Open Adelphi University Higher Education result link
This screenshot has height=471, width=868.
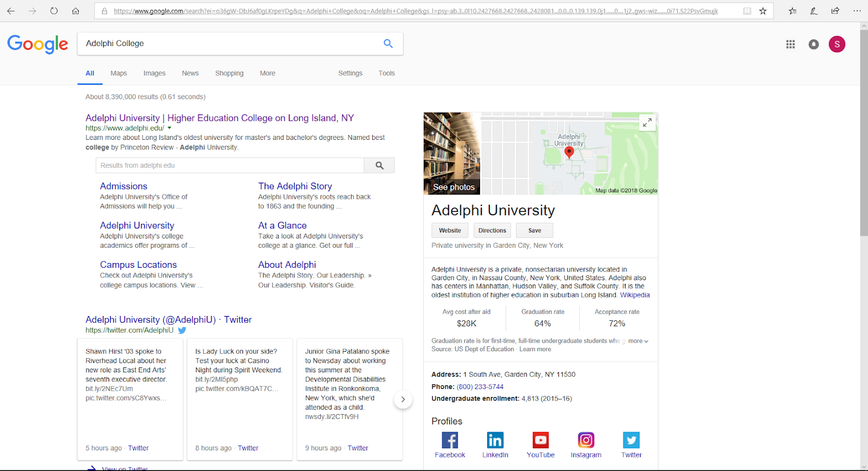tap(220, 118)
